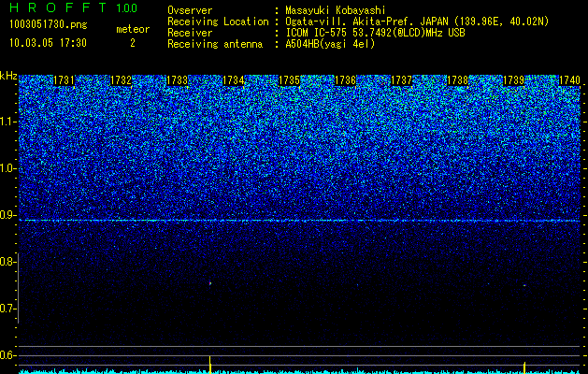Click the 0.7 kHz axis label
The image size is (588, 374).
pos(7,309)
